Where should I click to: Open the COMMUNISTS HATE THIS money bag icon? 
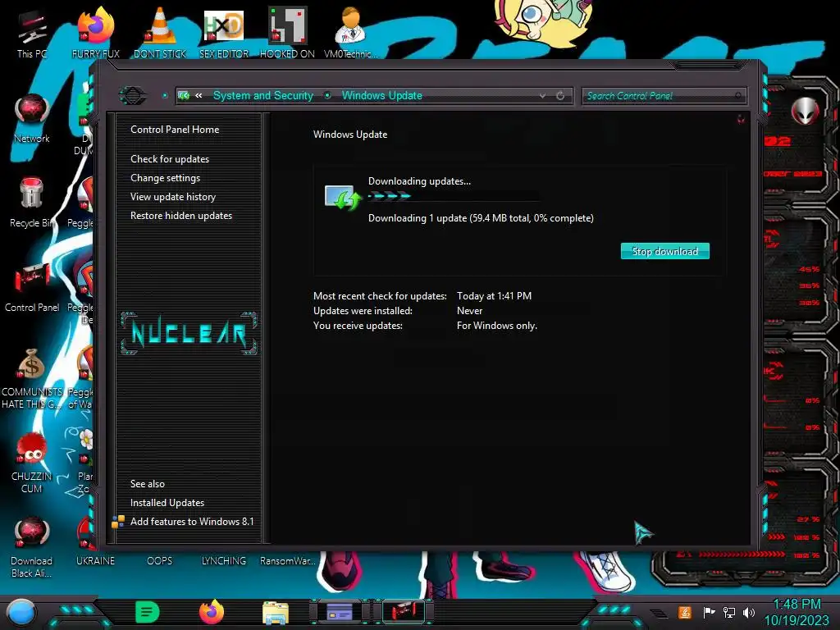[x=32, y=378]
